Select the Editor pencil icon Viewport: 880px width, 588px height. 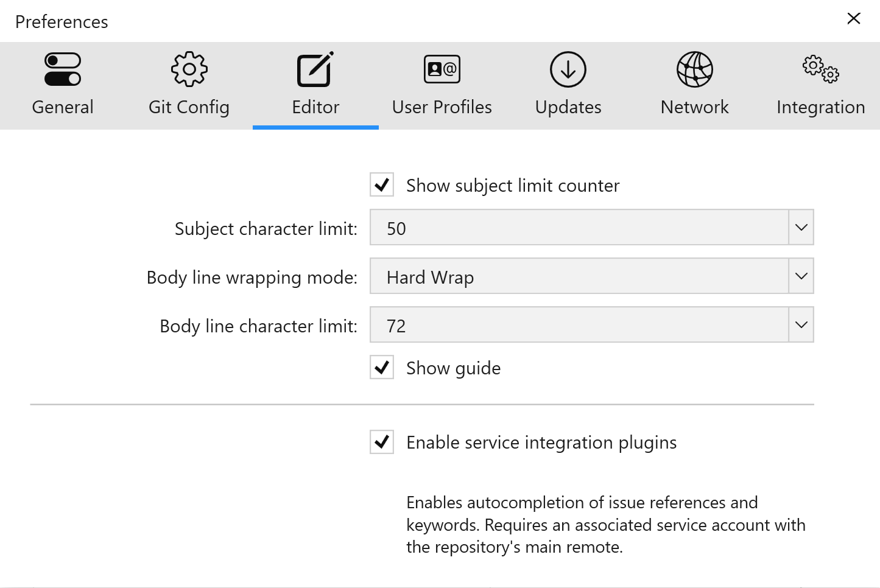315,68
